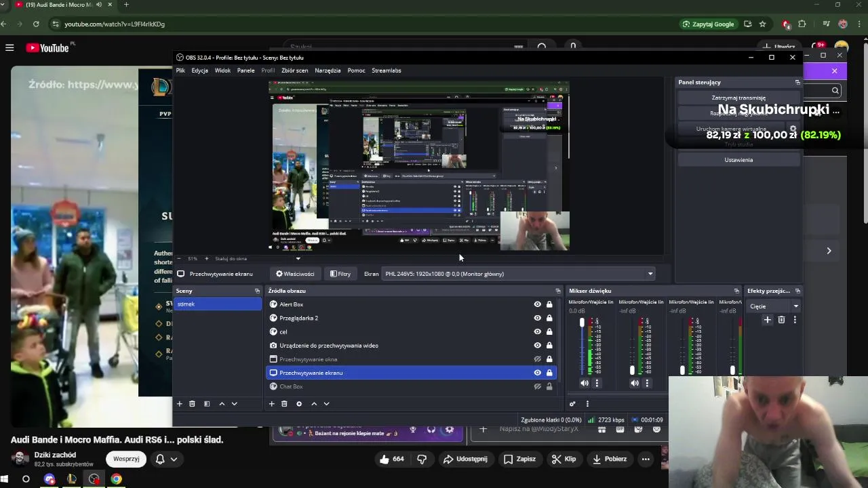Click Filtry button in source toolbar
The width and height of the screenshot is (868, 488).
[x=340, y=274]
